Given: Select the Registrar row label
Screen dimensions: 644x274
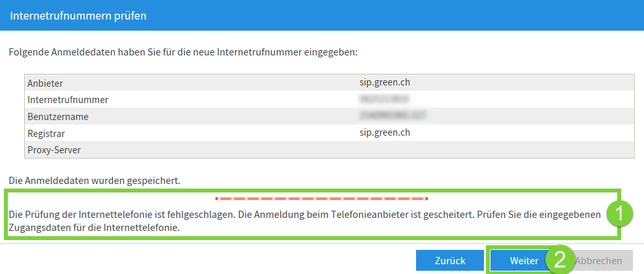Looking at the screenshot, I should (46, 133).
